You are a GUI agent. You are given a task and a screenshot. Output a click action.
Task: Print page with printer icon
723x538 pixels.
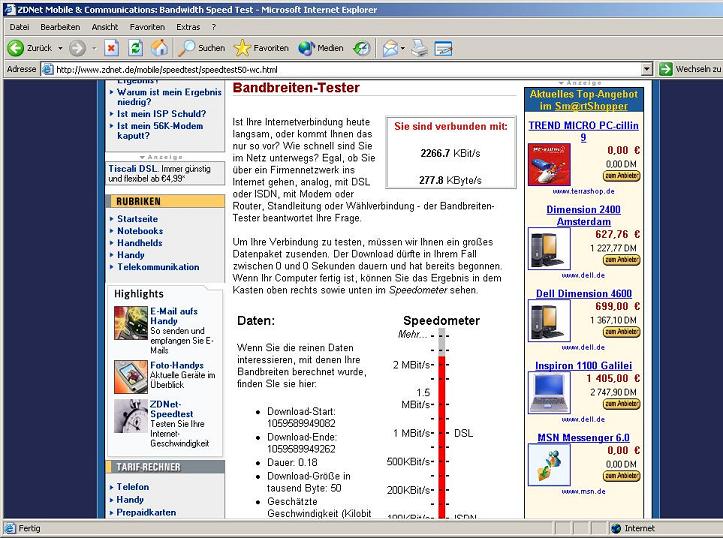(419, 48)
